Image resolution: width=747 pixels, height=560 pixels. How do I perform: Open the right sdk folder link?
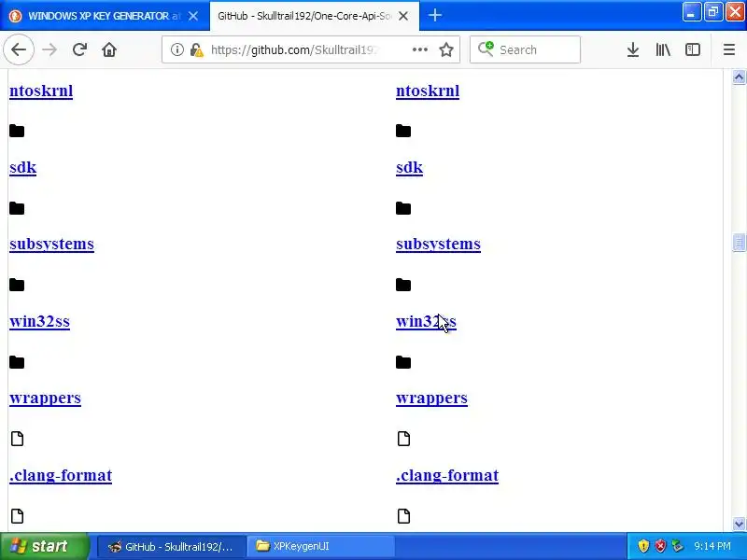pos(409,168)
